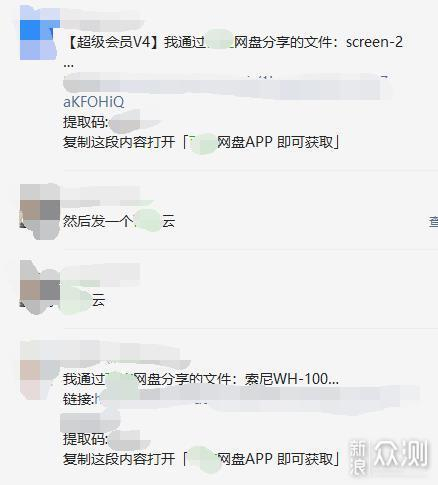Select the 索尼WH-100 file share message

point(201,379)
